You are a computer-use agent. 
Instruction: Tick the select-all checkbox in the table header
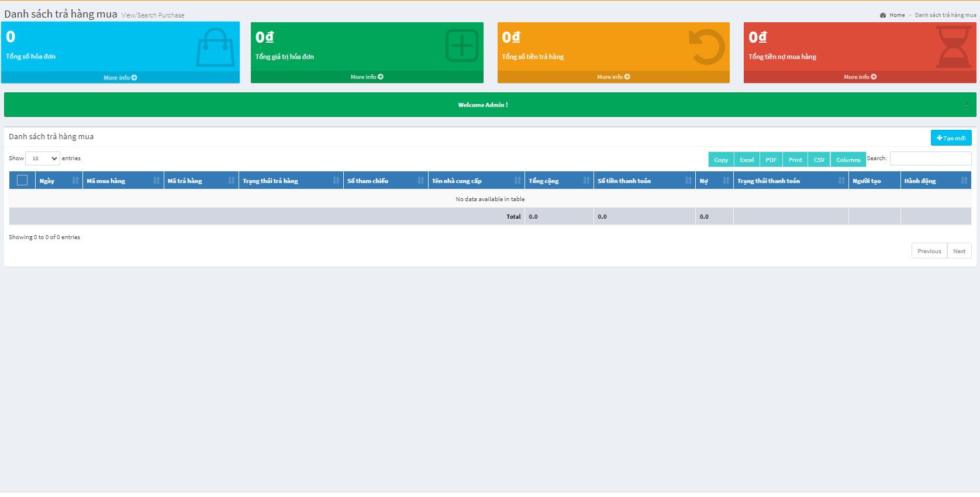pos(22,180)
